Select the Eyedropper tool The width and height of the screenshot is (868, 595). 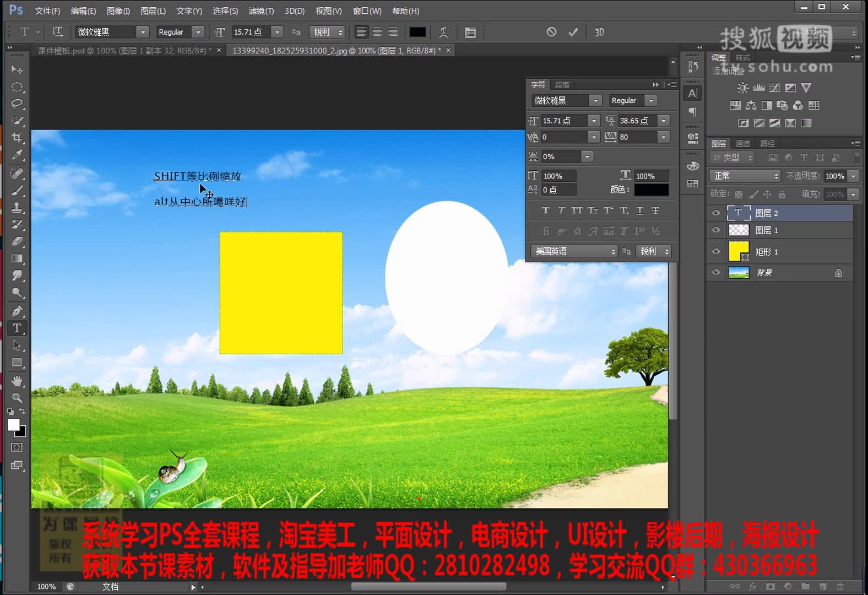(x=17, y=154)
